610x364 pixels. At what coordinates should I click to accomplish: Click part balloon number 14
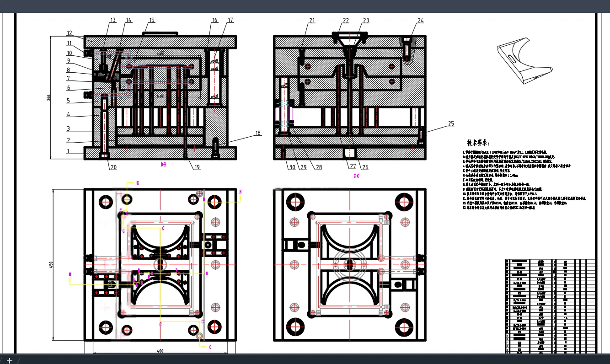128,20
